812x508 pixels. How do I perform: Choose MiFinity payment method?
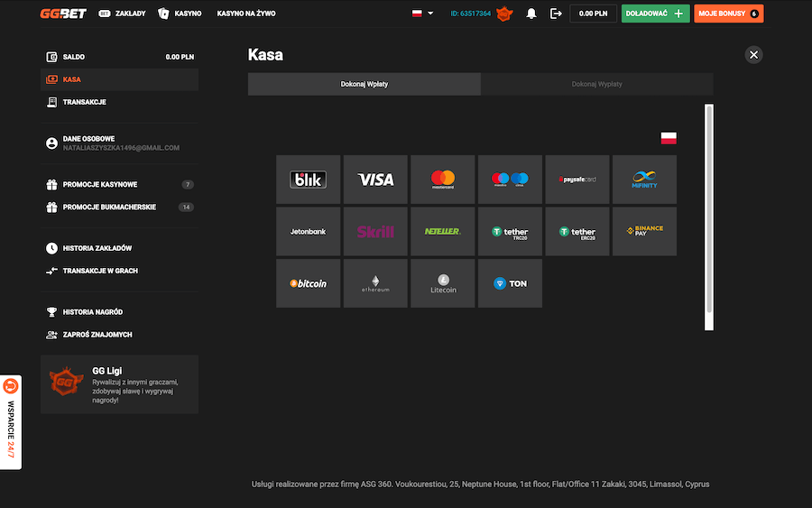point(645,180)
